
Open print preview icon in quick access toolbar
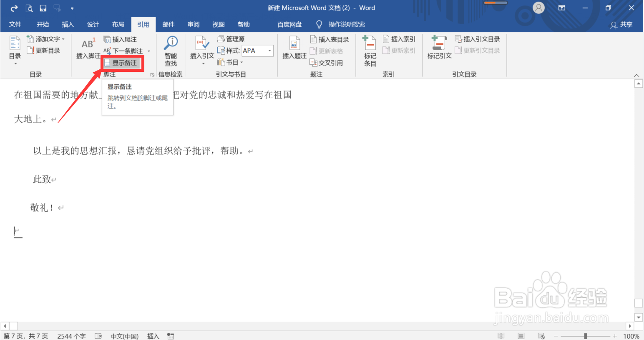29,8
